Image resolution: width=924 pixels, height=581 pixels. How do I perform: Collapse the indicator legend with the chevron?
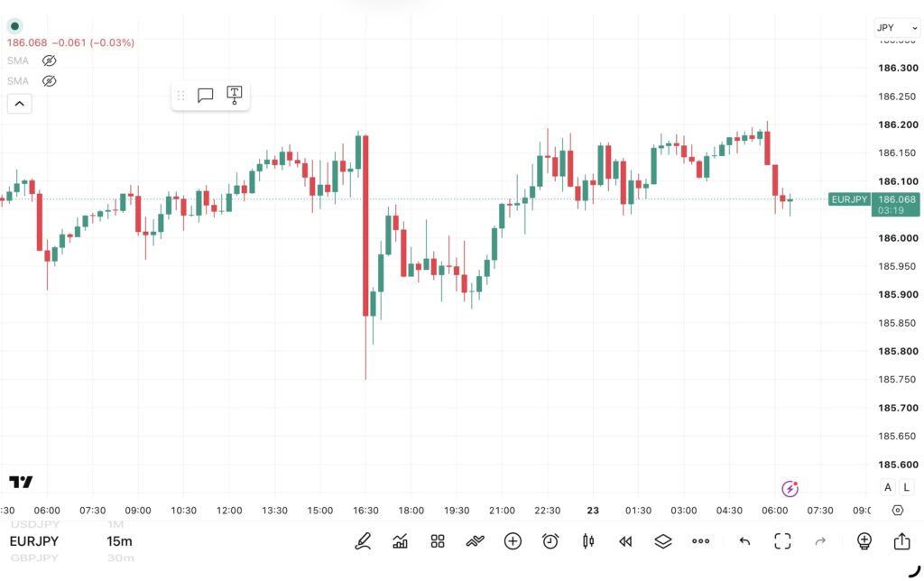click(20, 104)
